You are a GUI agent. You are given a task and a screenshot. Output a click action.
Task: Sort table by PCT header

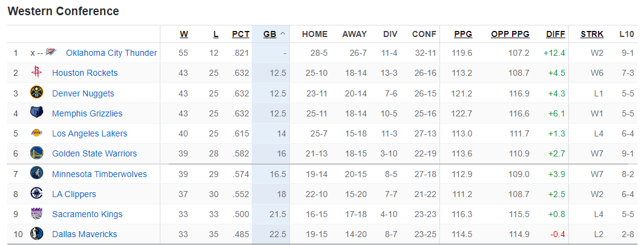241,34
